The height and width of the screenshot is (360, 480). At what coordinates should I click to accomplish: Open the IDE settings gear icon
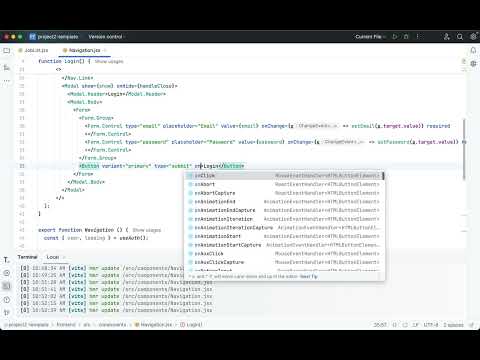[473, 37]
